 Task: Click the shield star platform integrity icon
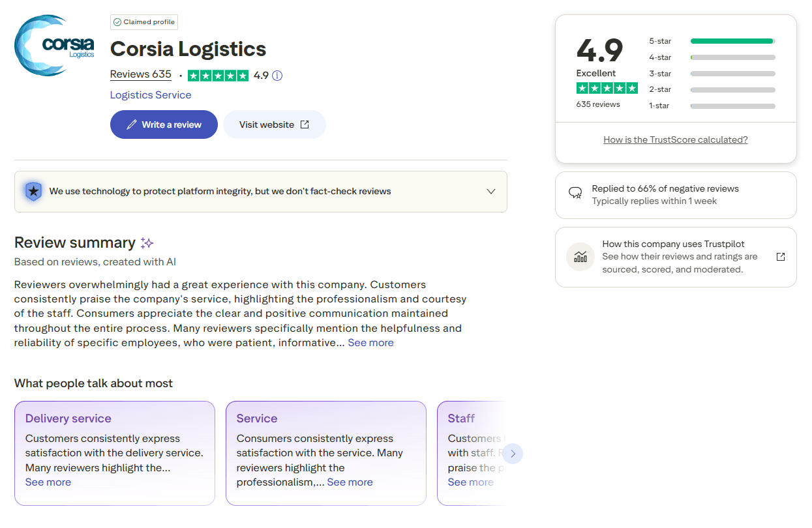(x=33, y=192)
